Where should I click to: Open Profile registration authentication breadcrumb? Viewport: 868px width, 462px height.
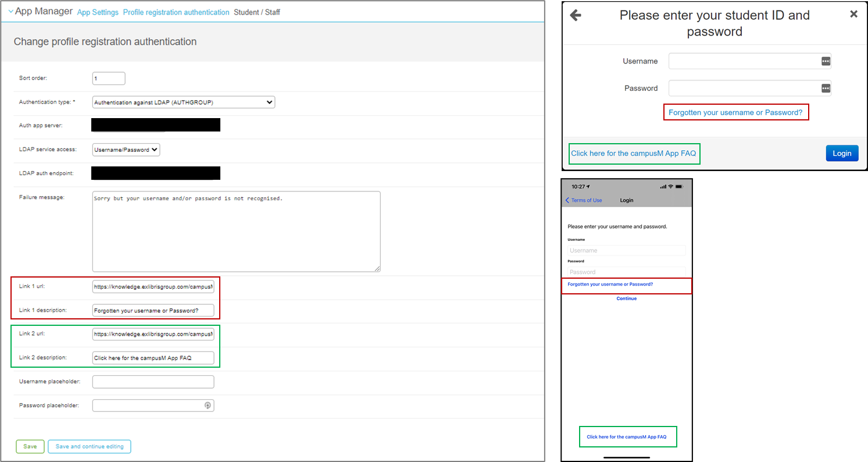176,12
